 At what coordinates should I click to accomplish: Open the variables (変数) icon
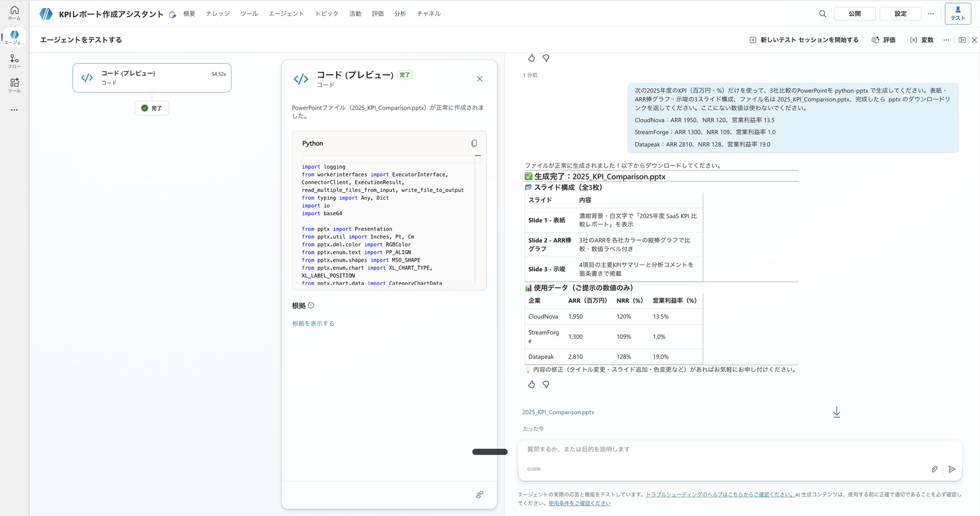point(913,40)
